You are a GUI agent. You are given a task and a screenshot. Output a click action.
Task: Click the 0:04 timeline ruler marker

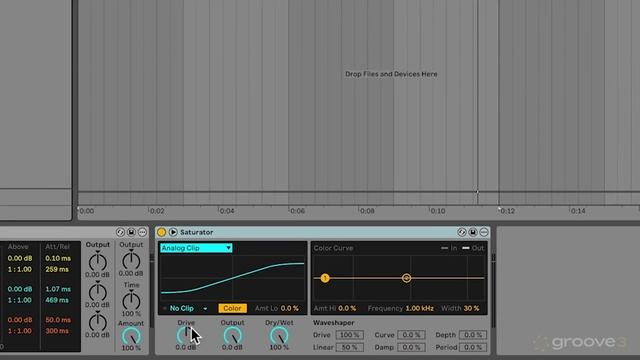pyautogui.click(x=227, y=211)
